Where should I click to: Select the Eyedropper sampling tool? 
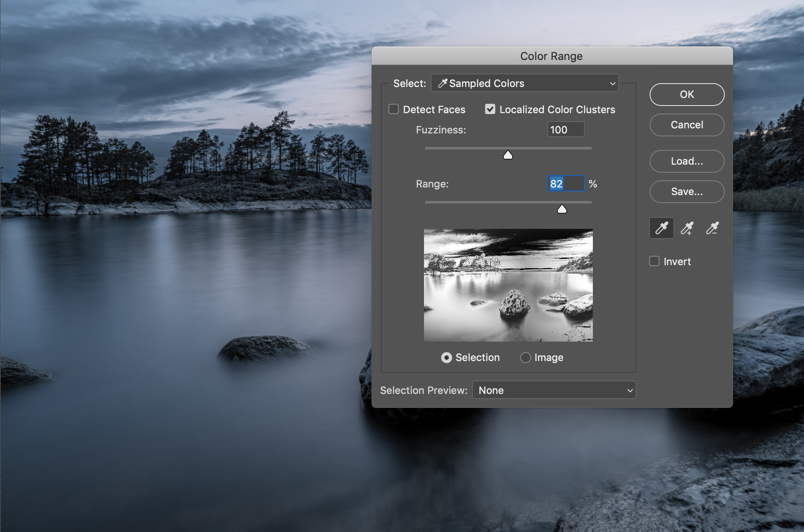(x=661, y=228)
